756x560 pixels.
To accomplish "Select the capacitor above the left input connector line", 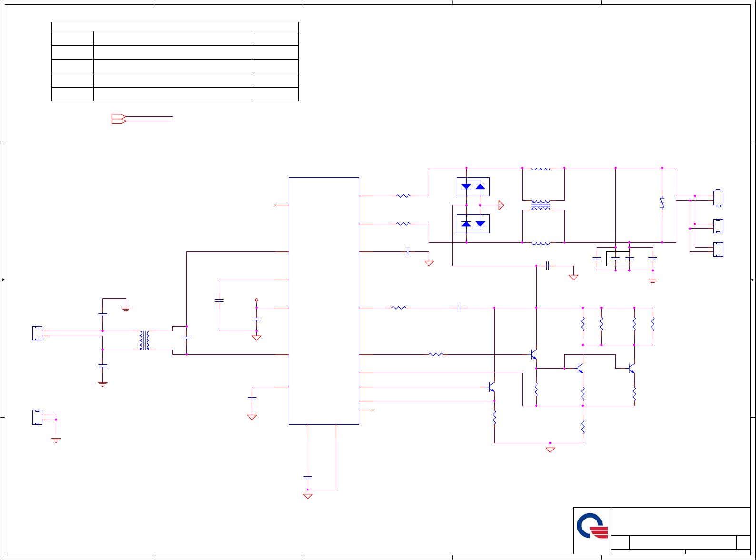I will (102, 315).
